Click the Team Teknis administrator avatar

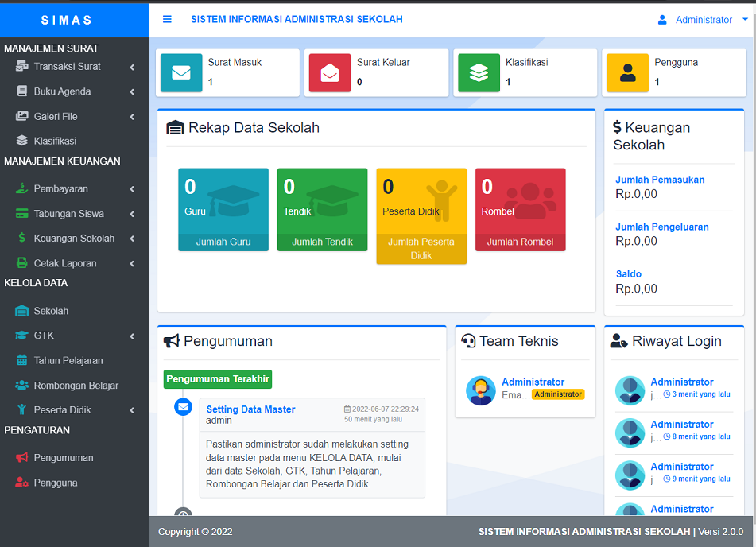click(x=481, y=390)
